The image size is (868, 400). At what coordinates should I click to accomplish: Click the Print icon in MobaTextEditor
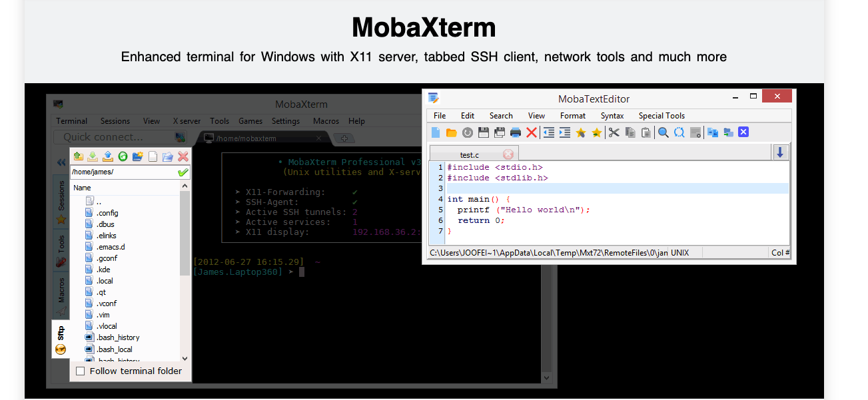click(x=516, y=132)
